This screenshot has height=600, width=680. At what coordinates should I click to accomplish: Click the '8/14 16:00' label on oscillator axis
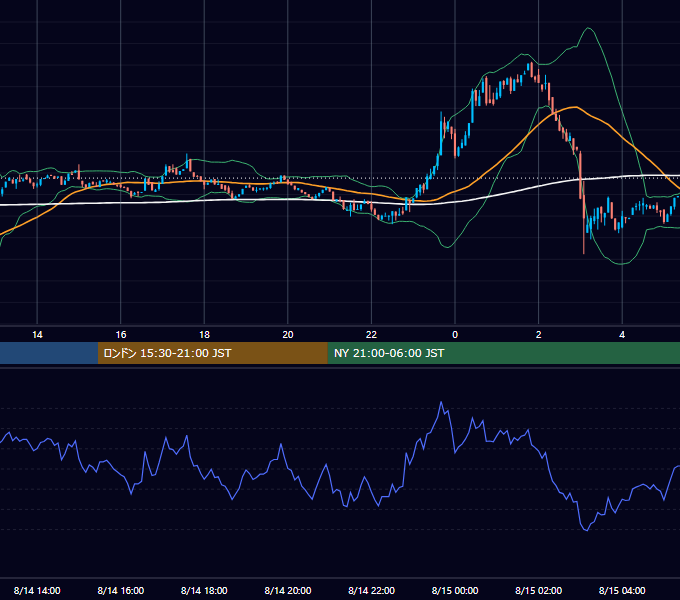(x=121, y=590)
